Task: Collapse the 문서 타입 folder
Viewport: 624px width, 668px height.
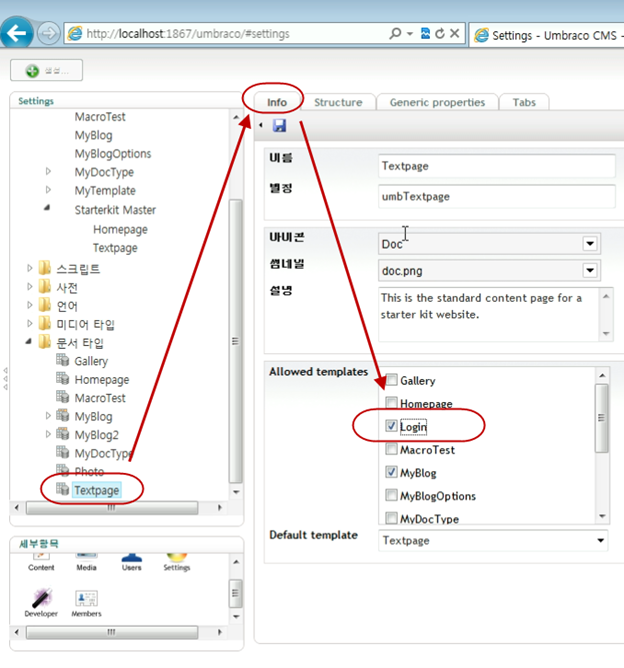Action: 29,341
